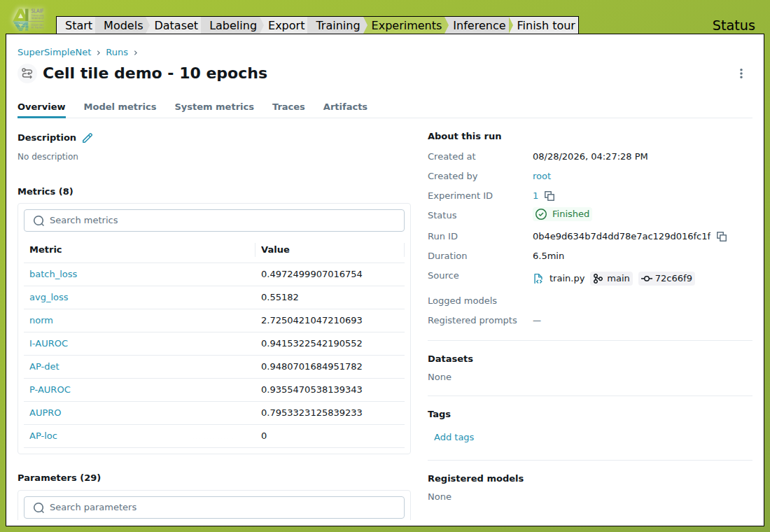
Task: Click Add tags
Action: pos(454,437)
